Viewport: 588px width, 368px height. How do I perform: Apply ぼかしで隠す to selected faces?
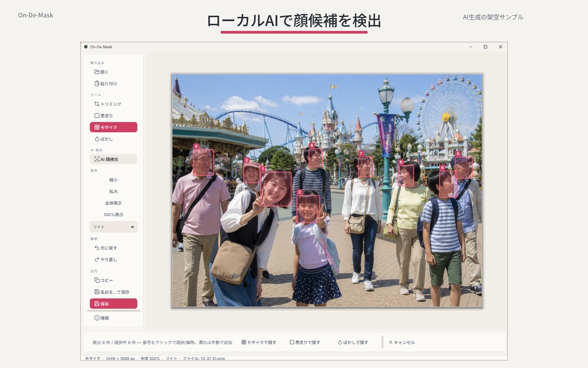tap(353, 343)
